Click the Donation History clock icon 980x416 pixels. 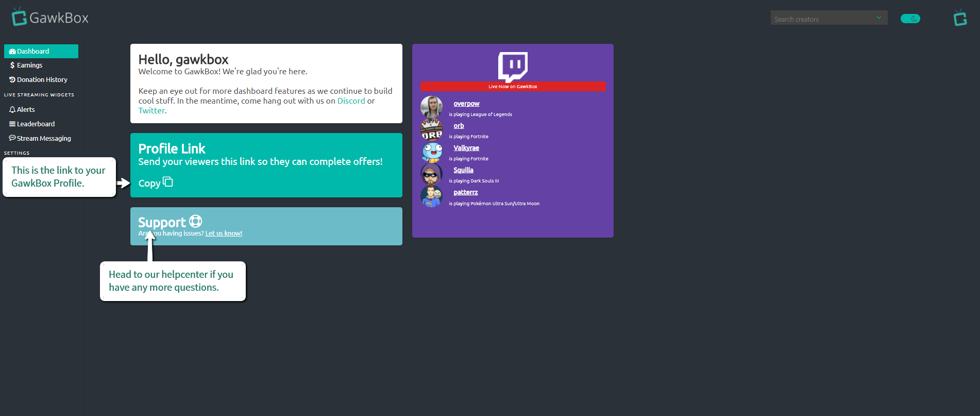[x=12, y=80]
